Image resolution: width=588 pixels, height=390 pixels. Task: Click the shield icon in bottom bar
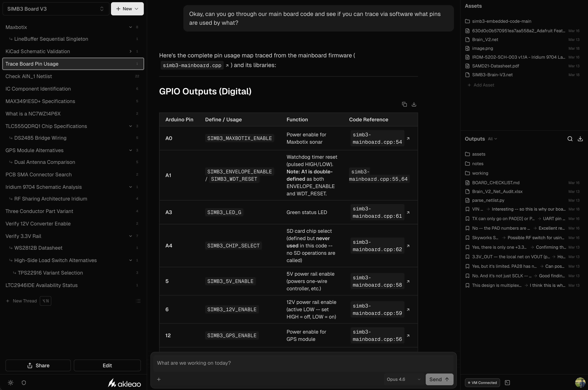coord(24,382)
